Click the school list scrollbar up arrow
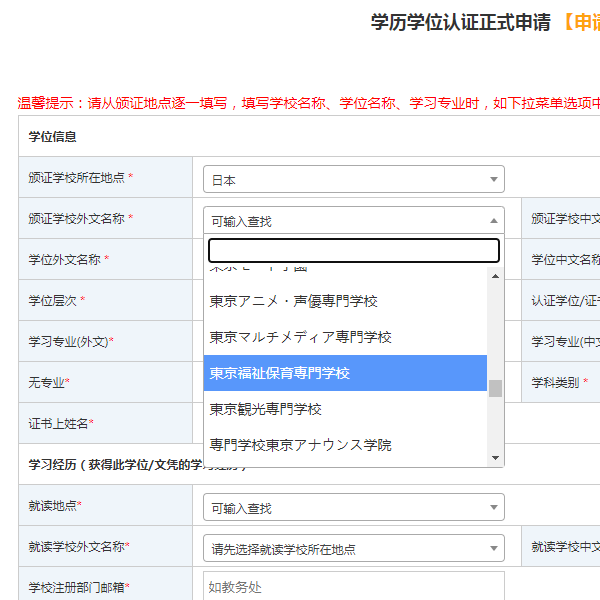 pyautogui.click(x=495, y=274)
